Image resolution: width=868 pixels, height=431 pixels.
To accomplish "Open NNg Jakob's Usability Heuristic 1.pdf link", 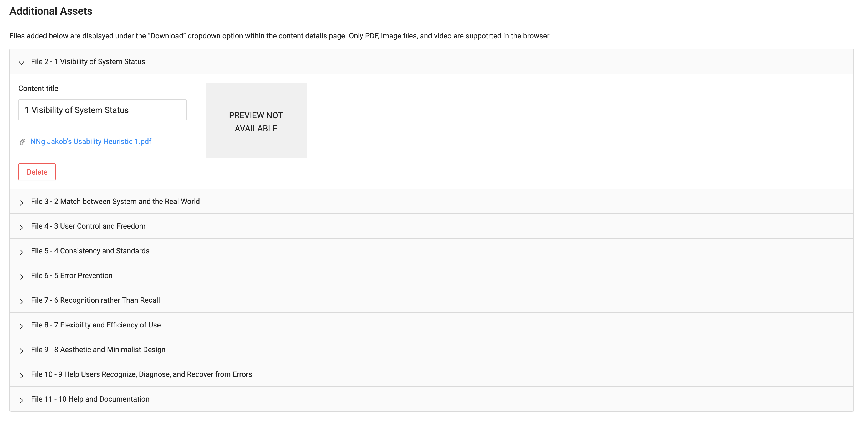I will (91, 142).
